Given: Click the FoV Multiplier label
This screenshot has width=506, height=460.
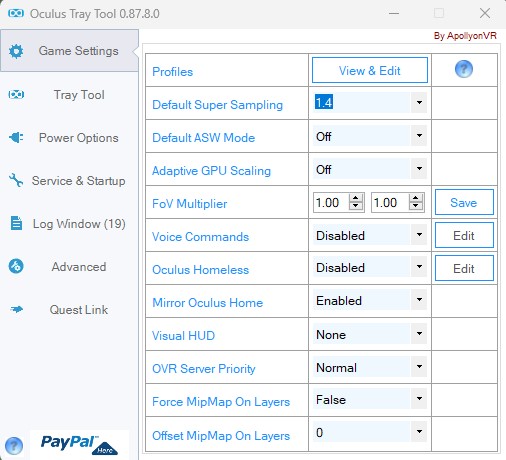Looking at the screenshot, I should point(189,204).
